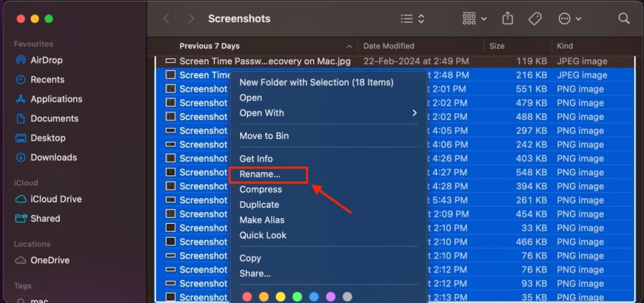This screenshot has height=303, width=644.
Task: Open the list view switcher dropdown
Action: coord(413,19)
